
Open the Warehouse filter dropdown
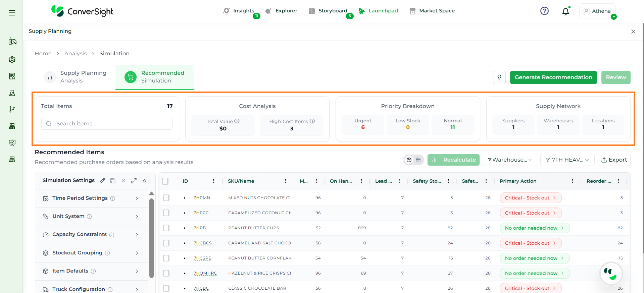pos(509,160)
